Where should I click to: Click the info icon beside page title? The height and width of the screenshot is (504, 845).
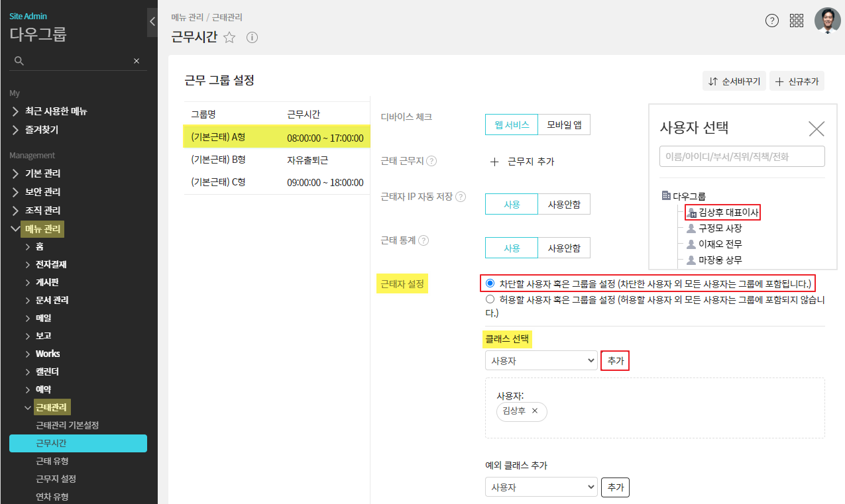click(252, 38)
